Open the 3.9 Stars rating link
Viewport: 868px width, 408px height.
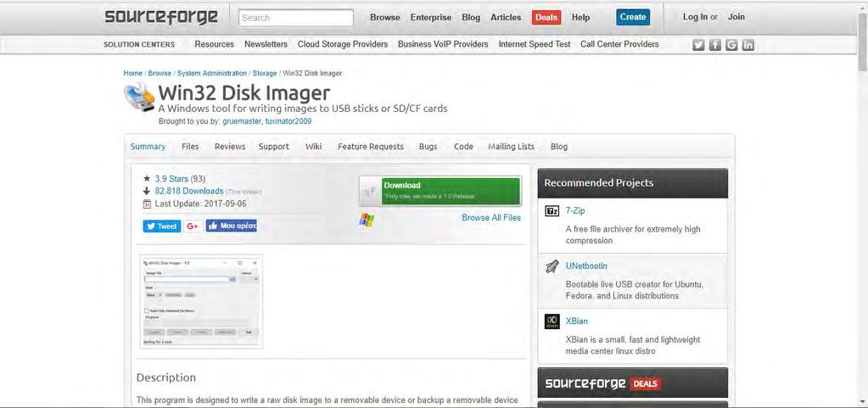(x=171, y=179)
